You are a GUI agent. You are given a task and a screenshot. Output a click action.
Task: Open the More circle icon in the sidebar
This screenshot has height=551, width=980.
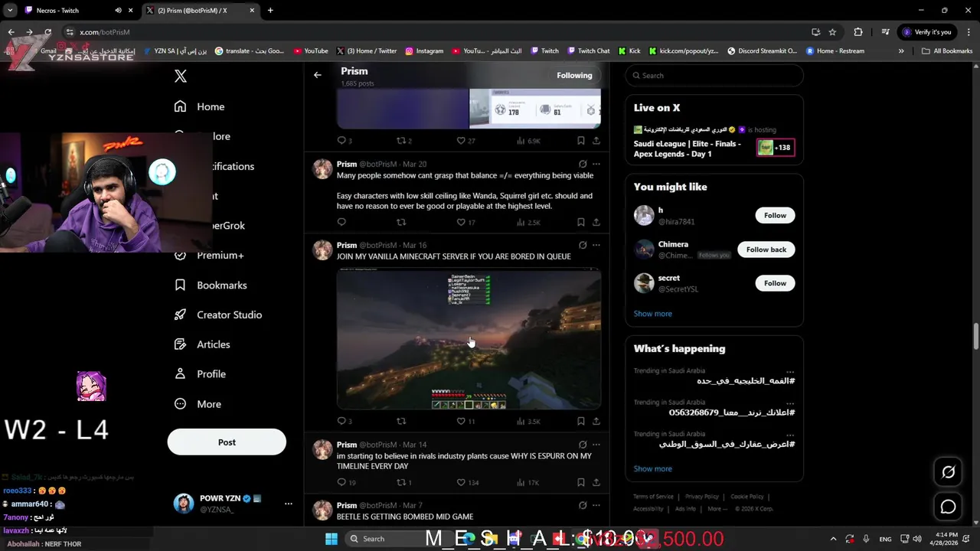click(x=180, y=404)
